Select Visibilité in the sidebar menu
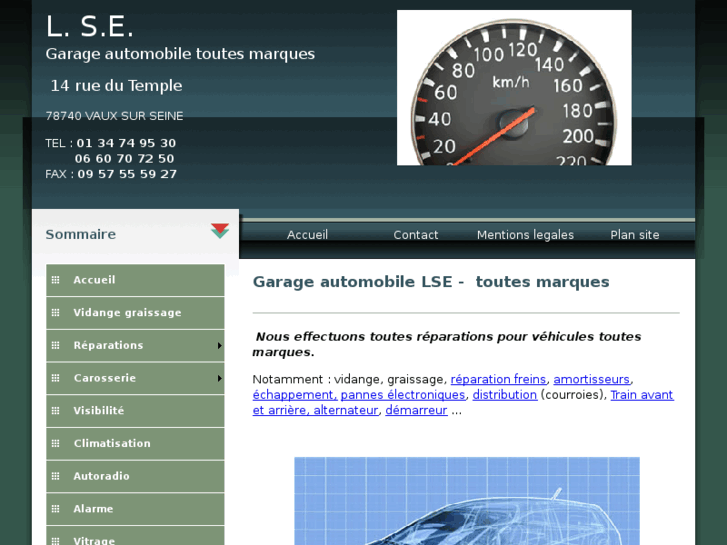 pos(135,411)
